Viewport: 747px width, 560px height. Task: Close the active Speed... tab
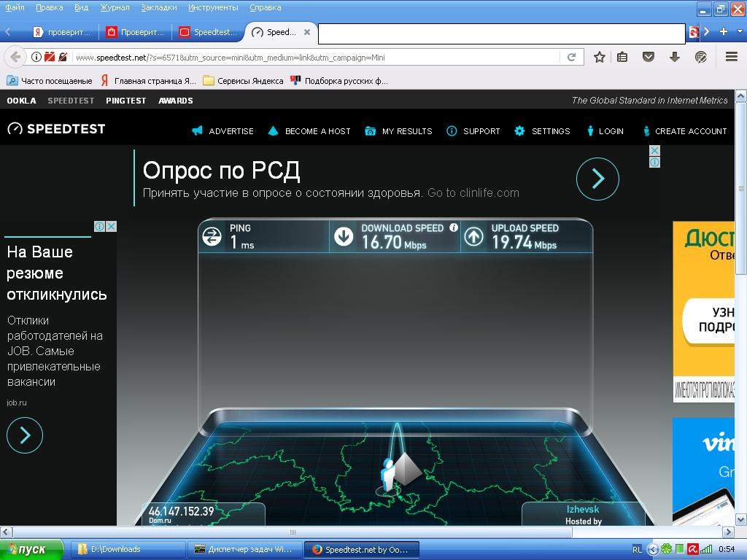(307, 32)
